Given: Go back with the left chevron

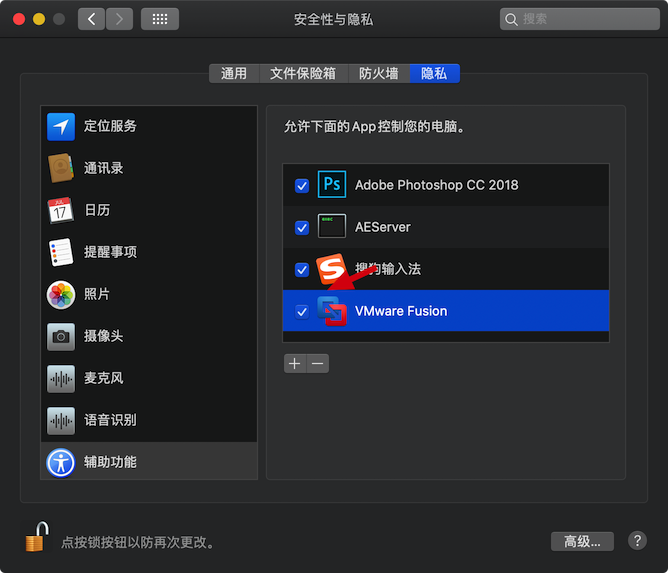Looking at the screenshot, I should (x=91, y=19).
